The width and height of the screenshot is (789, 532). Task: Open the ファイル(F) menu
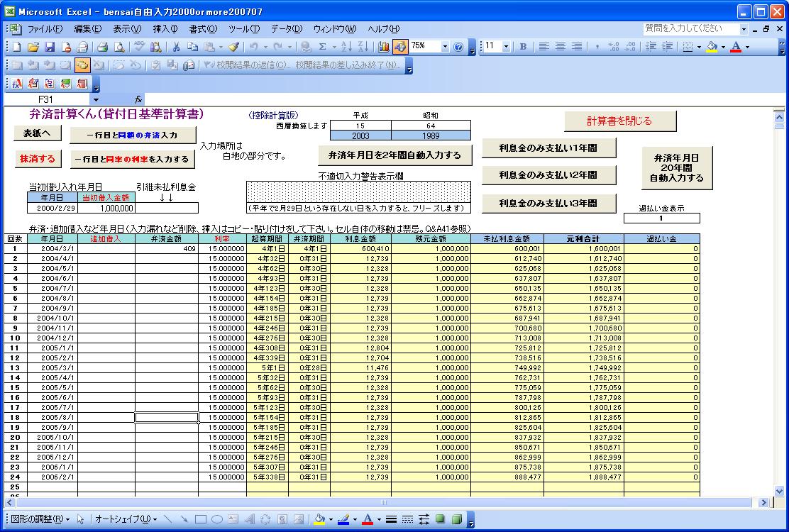[x=45, y=28]
